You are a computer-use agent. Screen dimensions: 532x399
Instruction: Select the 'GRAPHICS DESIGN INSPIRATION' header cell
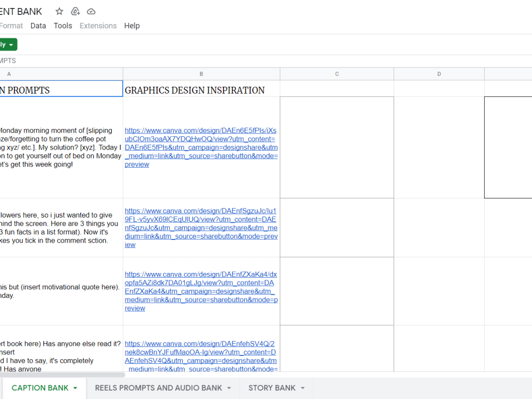(x=201, y=88)
